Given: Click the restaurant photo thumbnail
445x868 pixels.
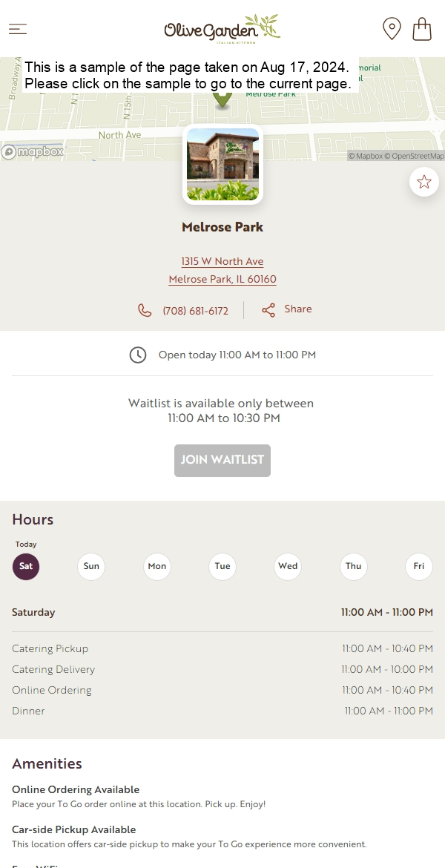Looking at the screenshot, I should tap(222, 165).
